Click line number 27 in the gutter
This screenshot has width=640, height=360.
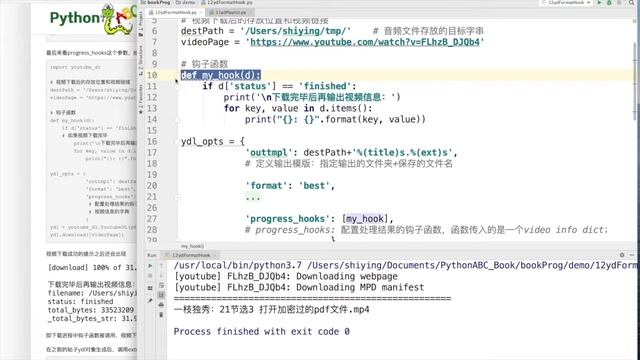click(152, 219)
